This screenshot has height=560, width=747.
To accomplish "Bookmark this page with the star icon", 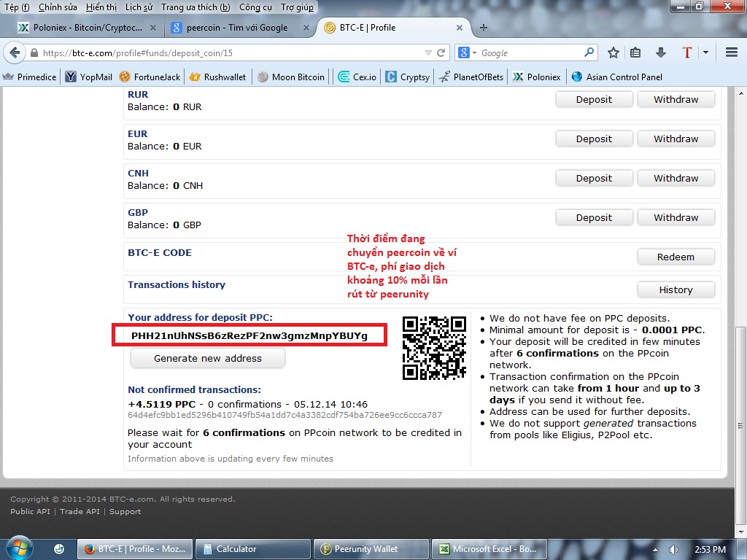I will click(x=613, y=52).
